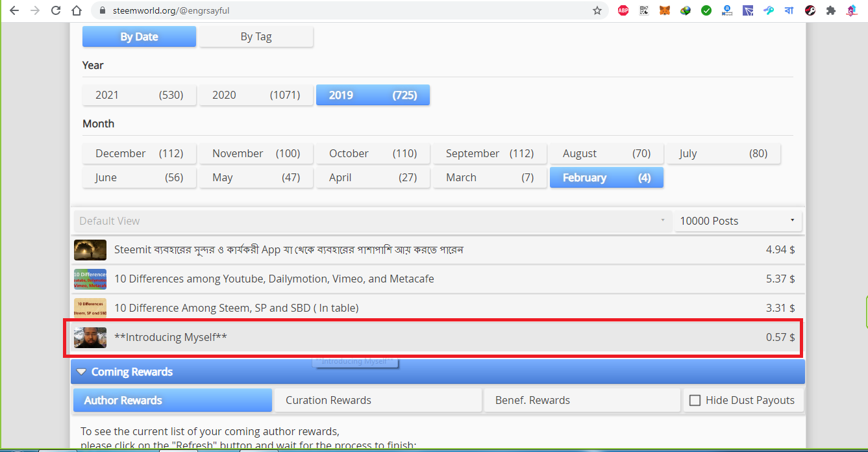Bookmark this page with the star icon

597,10
